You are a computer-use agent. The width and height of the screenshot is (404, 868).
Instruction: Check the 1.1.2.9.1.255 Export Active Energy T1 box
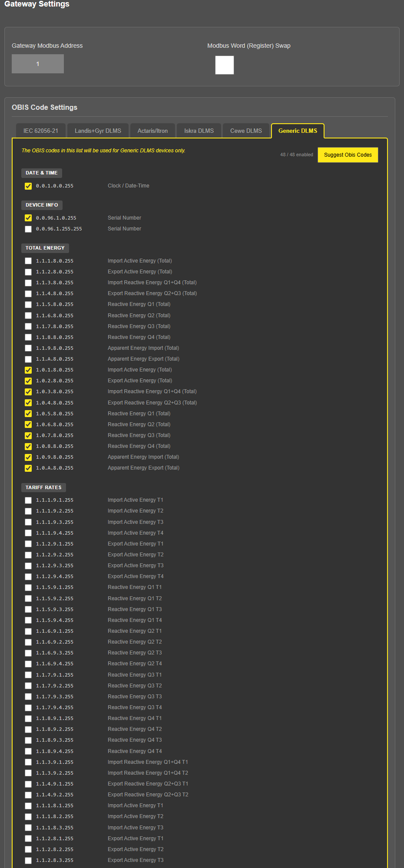click(28, 544)
